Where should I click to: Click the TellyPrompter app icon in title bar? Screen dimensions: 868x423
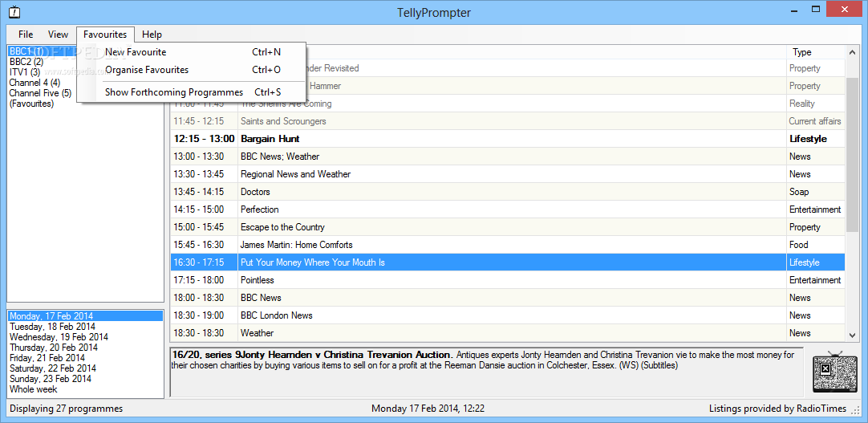click(15, 11)
